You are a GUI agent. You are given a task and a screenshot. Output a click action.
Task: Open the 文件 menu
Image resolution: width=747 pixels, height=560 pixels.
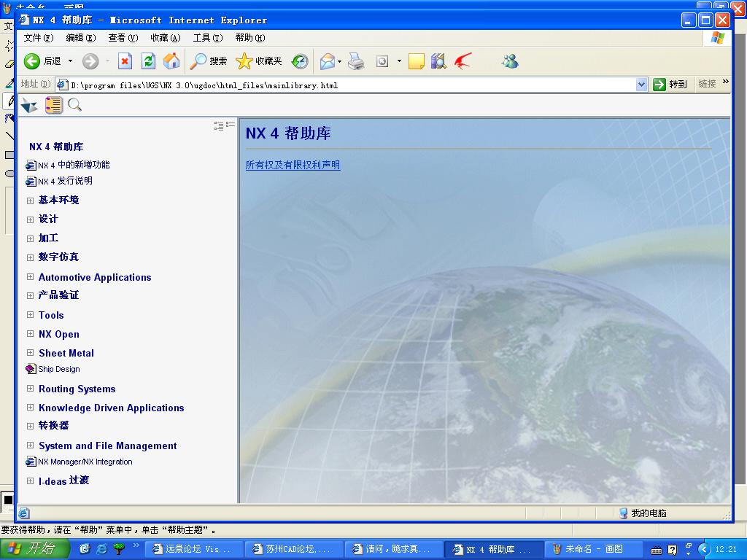[x=39, y=38]
